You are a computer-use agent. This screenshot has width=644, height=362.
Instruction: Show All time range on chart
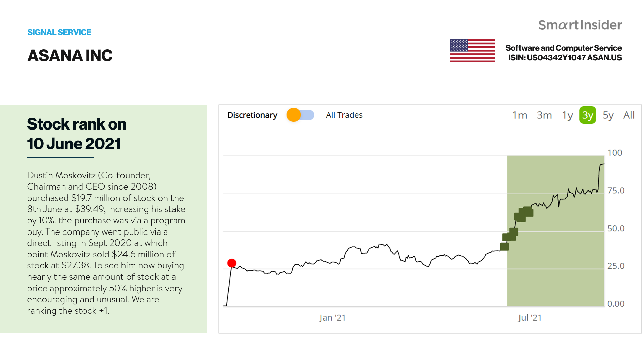click(629, 115)
